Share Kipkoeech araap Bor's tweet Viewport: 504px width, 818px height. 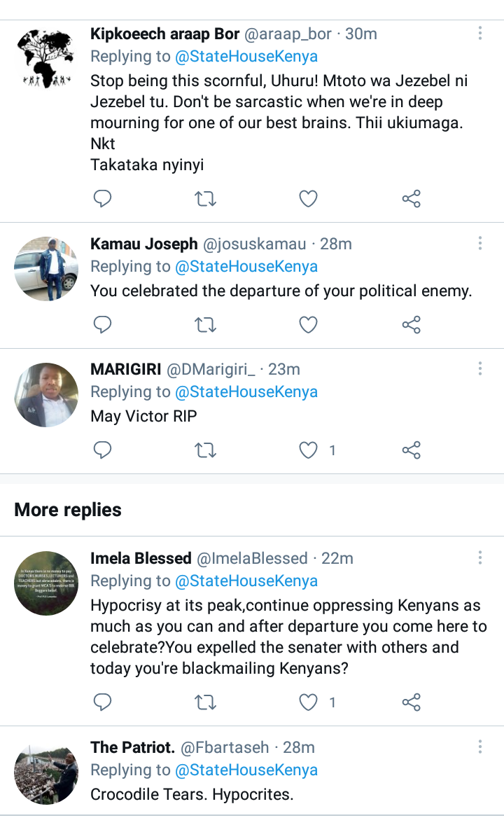pyautogui.click(x=411, y=200)
